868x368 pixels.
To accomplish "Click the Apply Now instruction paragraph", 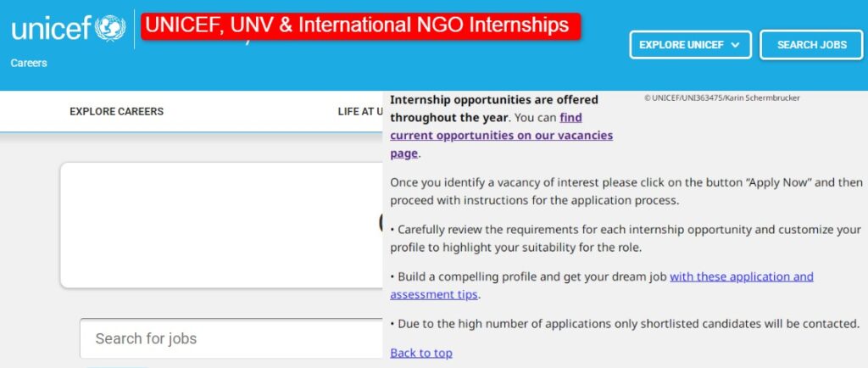I will 626,192.
